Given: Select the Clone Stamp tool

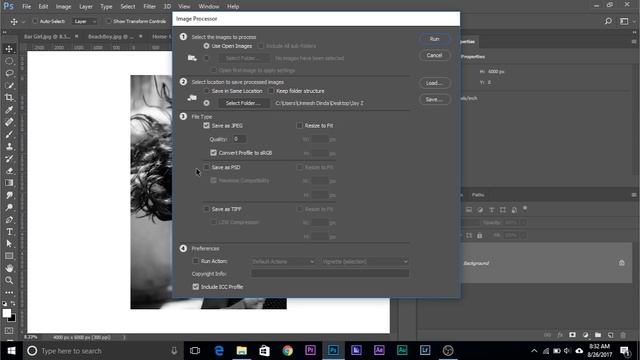Looking at the screenshot, I should point(9,147).
